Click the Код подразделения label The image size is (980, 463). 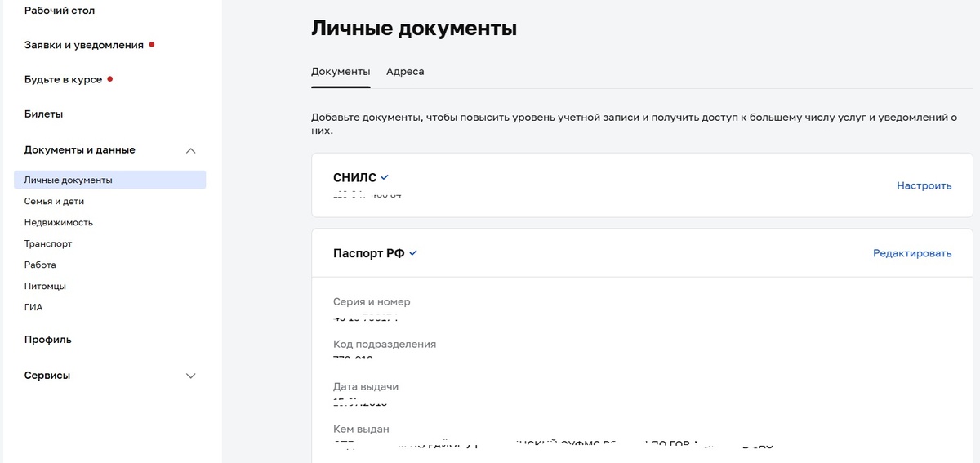pyautogui.click(x=385, y=344)
